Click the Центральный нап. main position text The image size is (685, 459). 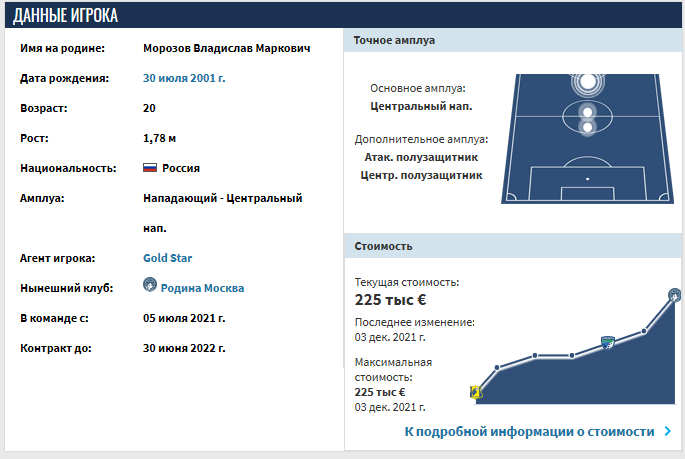420,106
